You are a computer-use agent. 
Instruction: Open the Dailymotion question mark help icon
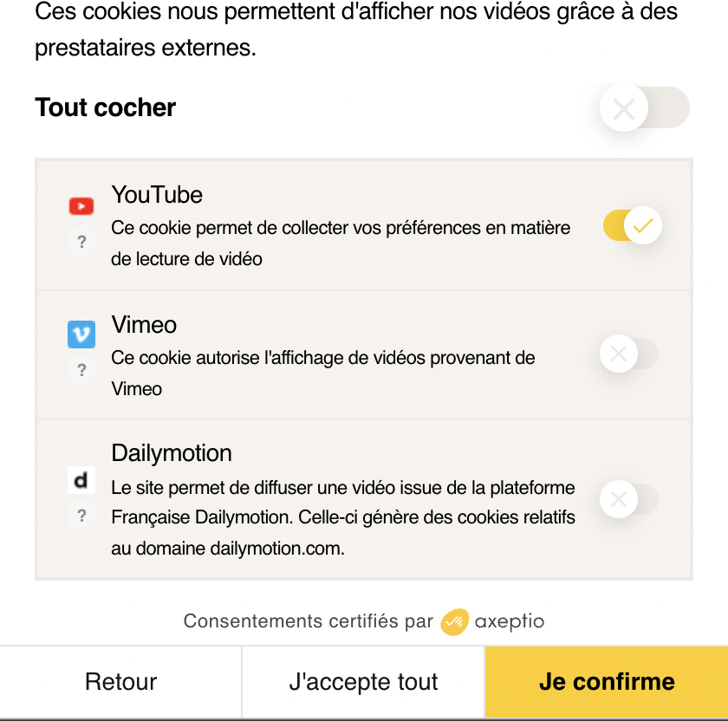tap(81, 516)
